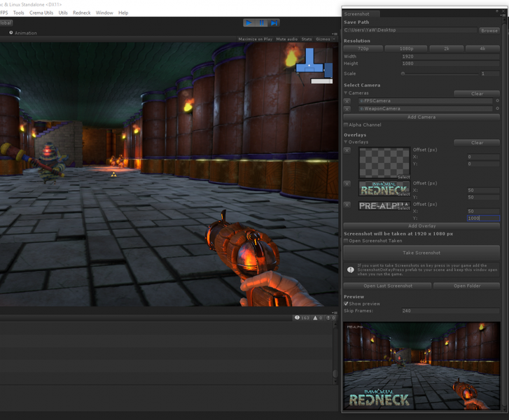The height and width of the screenshot is (420, 509).
Task: Collapse the Cameras foldout
Action: click(x=346, y=93)
